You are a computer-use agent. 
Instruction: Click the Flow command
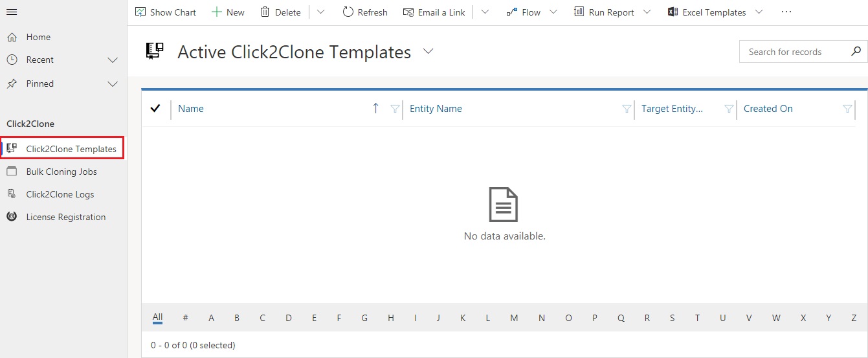tap(523, 12)
